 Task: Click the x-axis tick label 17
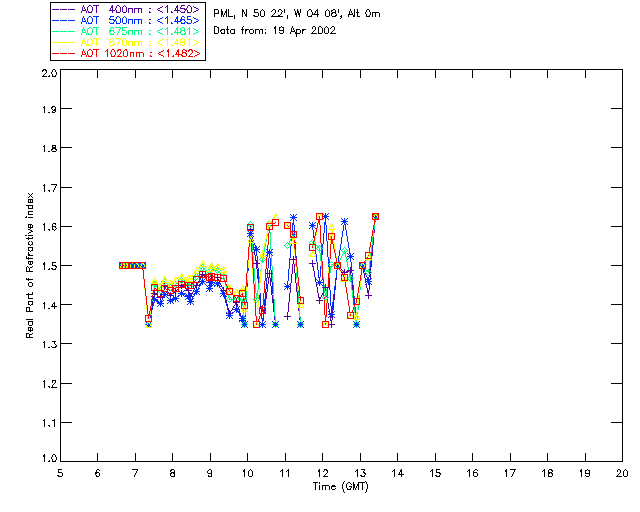point(510,473)
